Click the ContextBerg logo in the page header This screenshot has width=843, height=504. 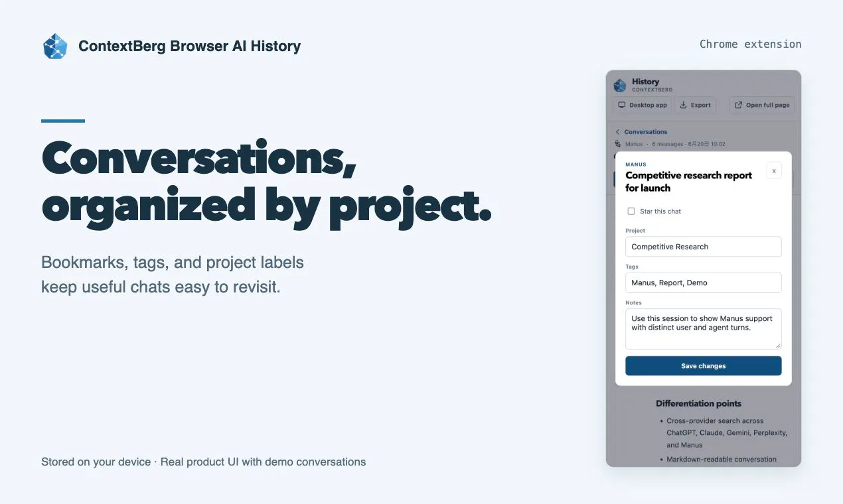pyautogui.click(x=55, y=46)
